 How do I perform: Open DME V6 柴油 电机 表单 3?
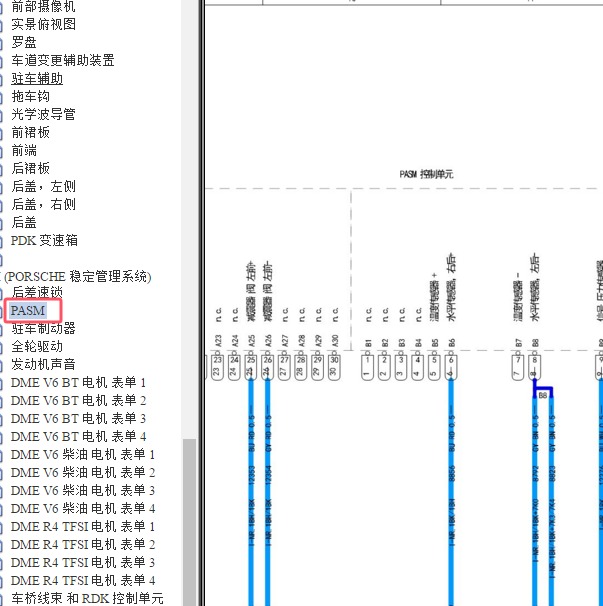(83, 491)
